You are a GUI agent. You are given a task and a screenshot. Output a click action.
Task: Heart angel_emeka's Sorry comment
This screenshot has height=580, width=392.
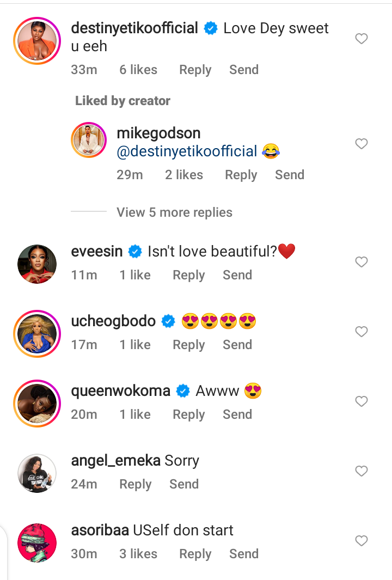362,471
